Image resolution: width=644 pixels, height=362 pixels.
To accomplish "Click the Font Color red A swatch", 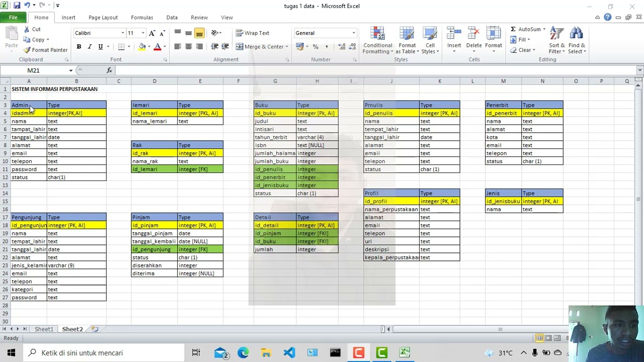I will coord(157,47).
